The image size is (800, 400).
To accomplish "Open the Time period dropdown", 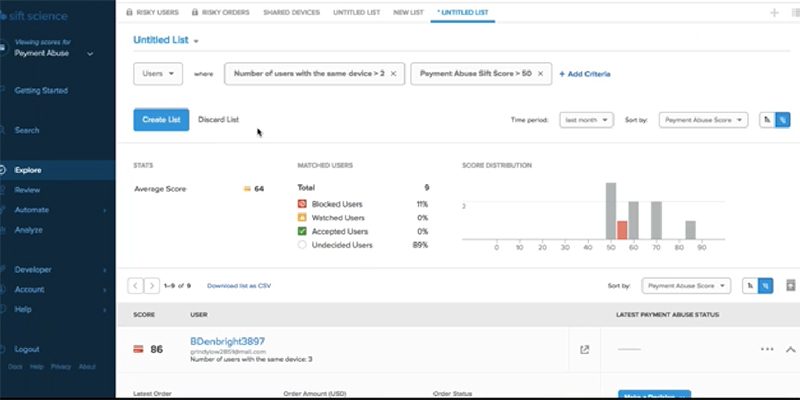I will click(585, 120).
